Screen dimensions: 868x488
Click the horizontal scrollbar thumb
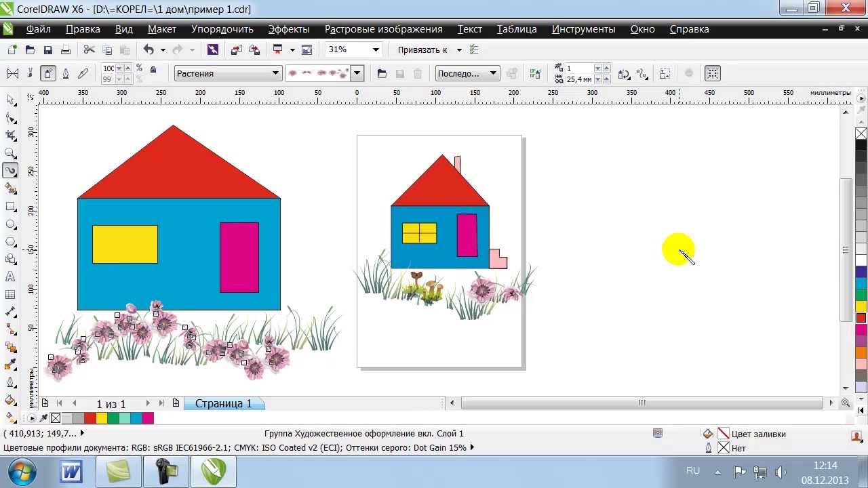tap(642, 403)
